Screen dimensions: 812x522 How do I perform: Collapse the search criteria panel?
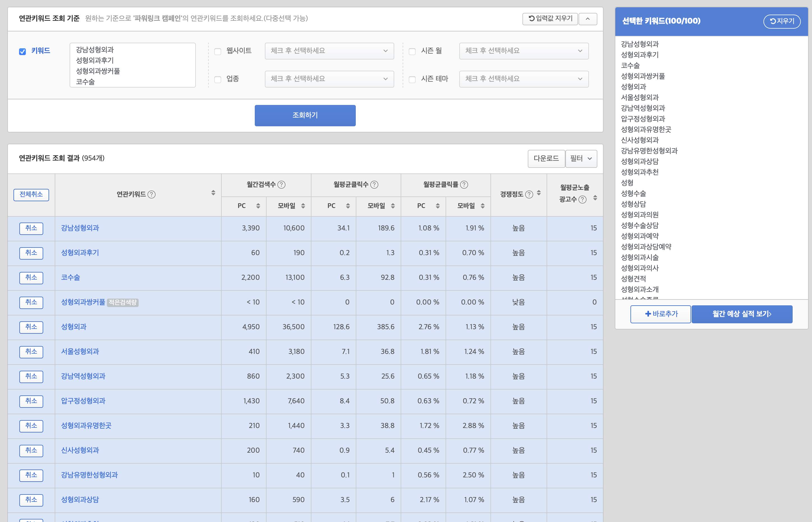point(588,19)
